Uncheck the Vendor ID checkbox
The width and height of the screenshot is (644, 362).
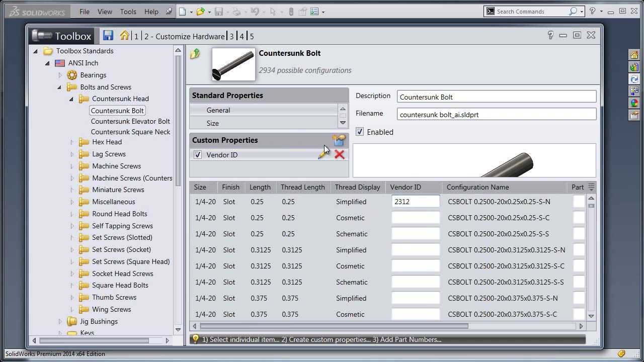198,155
